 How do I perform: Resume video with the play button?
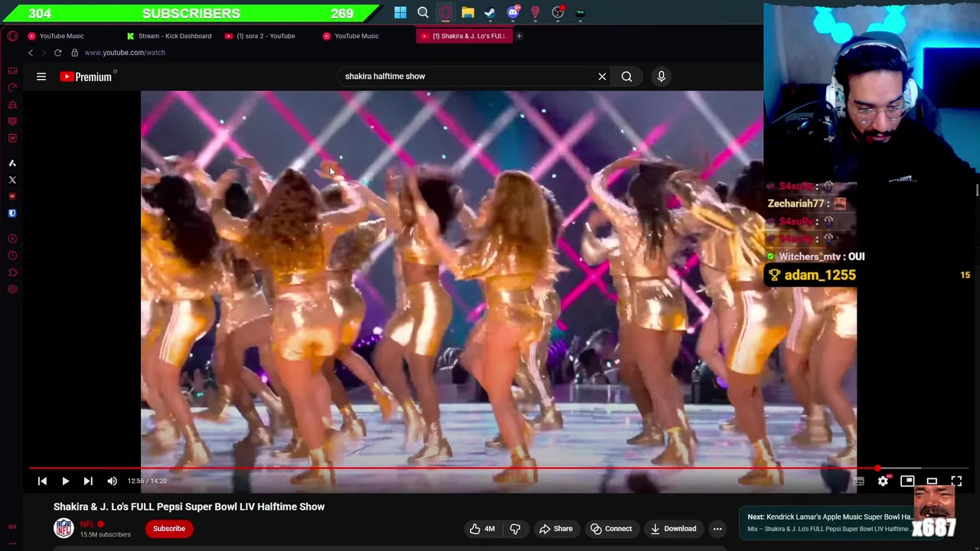pos(65,481)
